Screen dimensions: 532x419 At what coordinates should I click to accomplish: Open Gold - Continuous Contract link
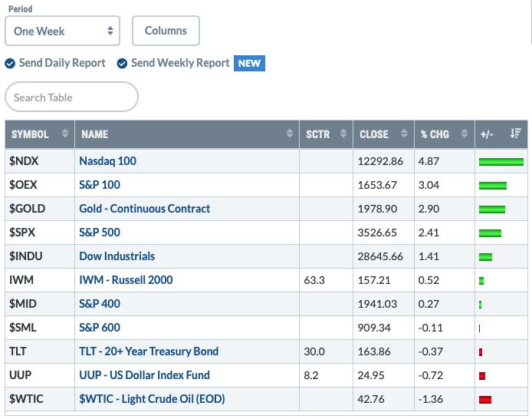(x=145, y=209)
